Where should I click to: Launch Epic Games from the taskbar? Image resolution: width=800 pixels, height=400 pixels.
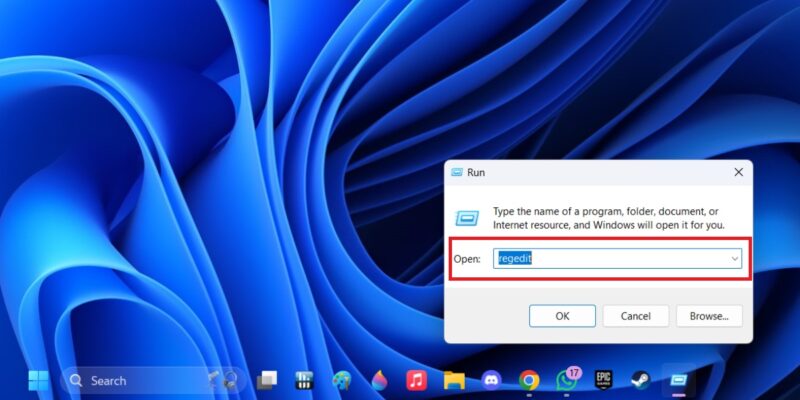[604, 381]
